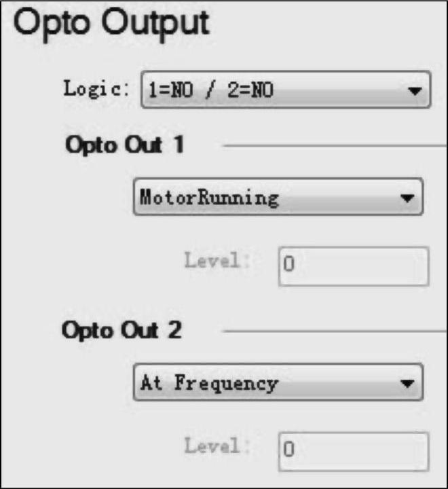This screenshot has height=489, width=448.
Task: Click the At Frequency text in combo box
Action: (x=209, y=383)
